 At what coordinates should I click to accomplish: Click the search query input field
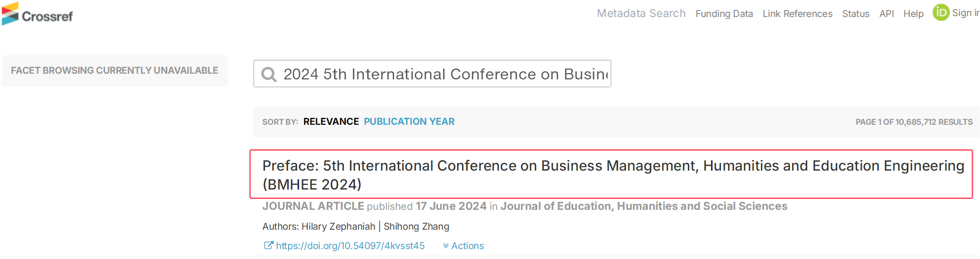444,74
